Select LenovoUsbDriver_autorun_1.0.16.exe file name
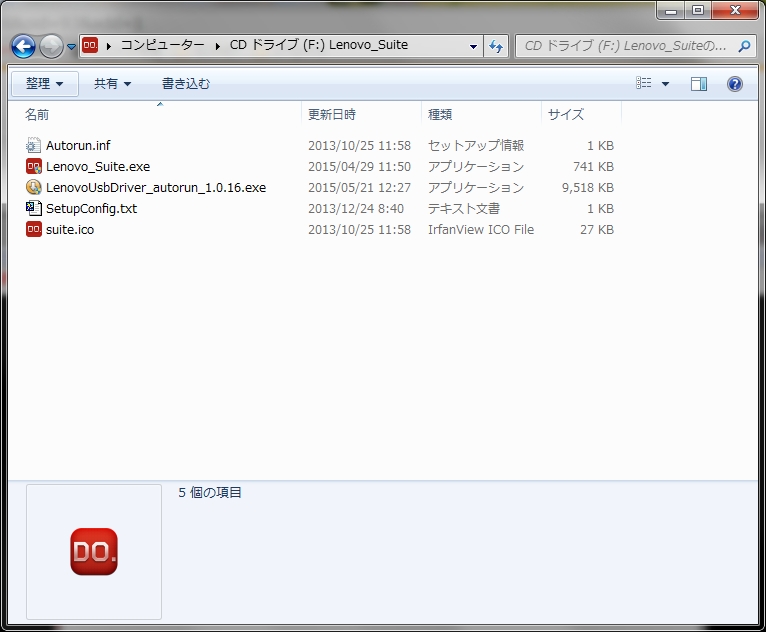Viewport: 766px width, 632px height. pos(156,188)
